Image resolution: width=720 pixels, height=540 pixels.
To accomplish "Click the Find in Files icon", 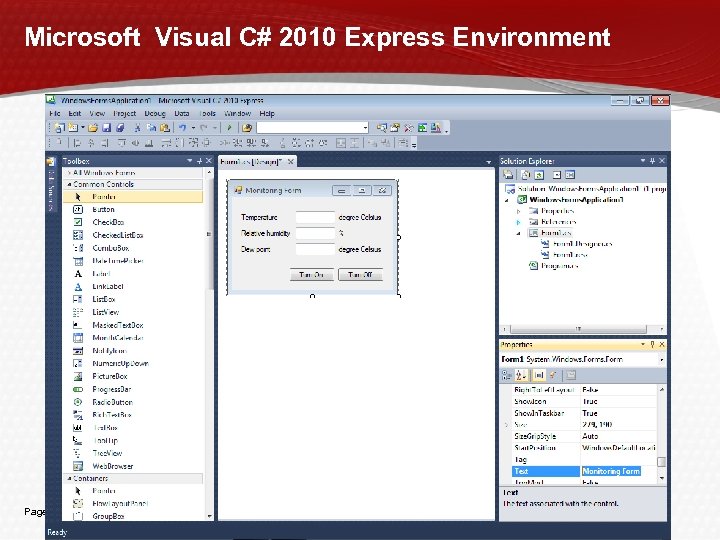I will pyautogui.click(x=247, y=128).
